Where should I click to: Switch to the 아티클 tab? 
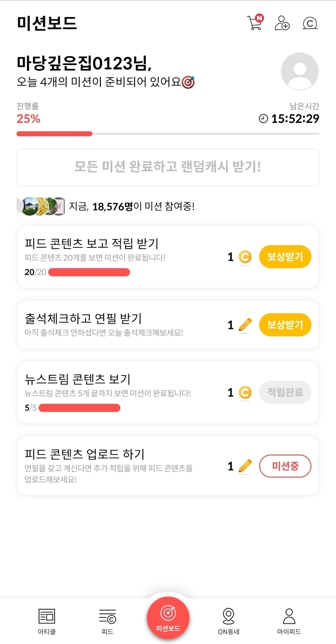(x=47, y=621)
